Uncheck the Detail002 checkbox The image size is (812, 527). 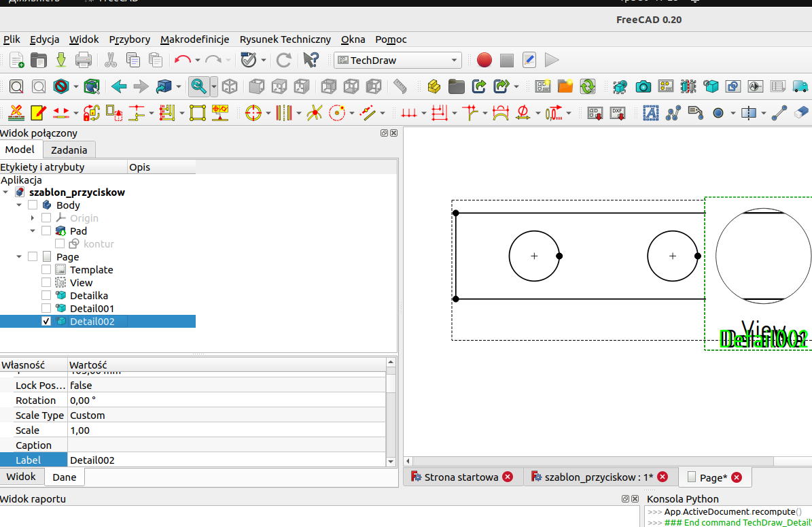pyautogui.click(x=46, y=321)
